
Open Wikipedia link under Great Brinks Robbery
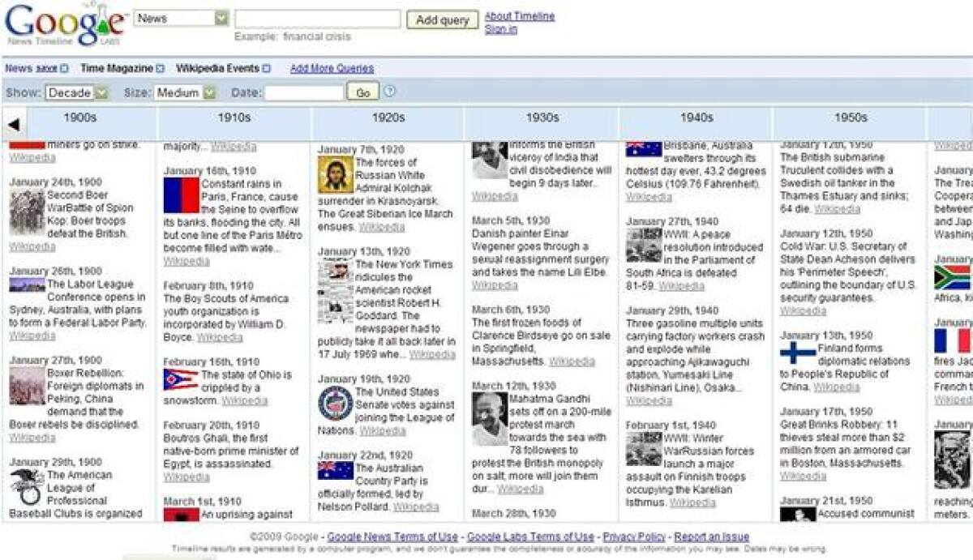click(803, 477)
